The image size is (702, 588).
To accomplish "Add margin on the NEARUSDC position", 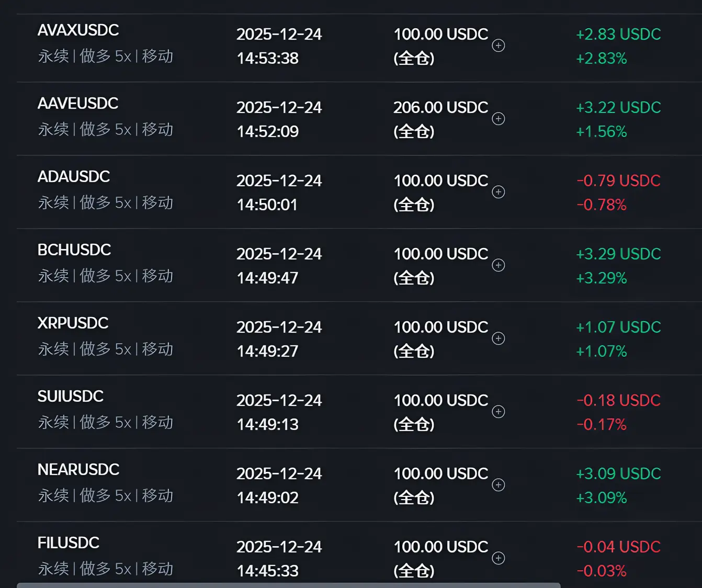I will tap(499, 485).
